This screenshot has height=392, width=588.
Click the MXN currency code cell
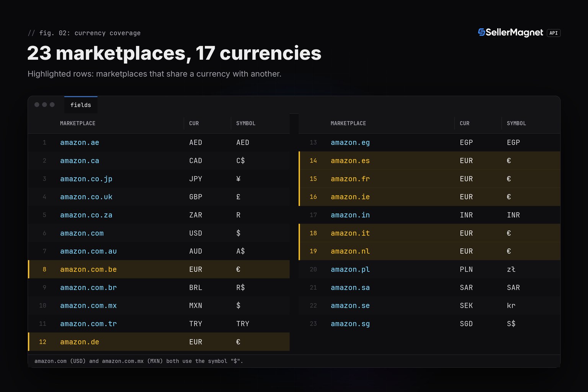pyautogui.click(x=196, y=305)
